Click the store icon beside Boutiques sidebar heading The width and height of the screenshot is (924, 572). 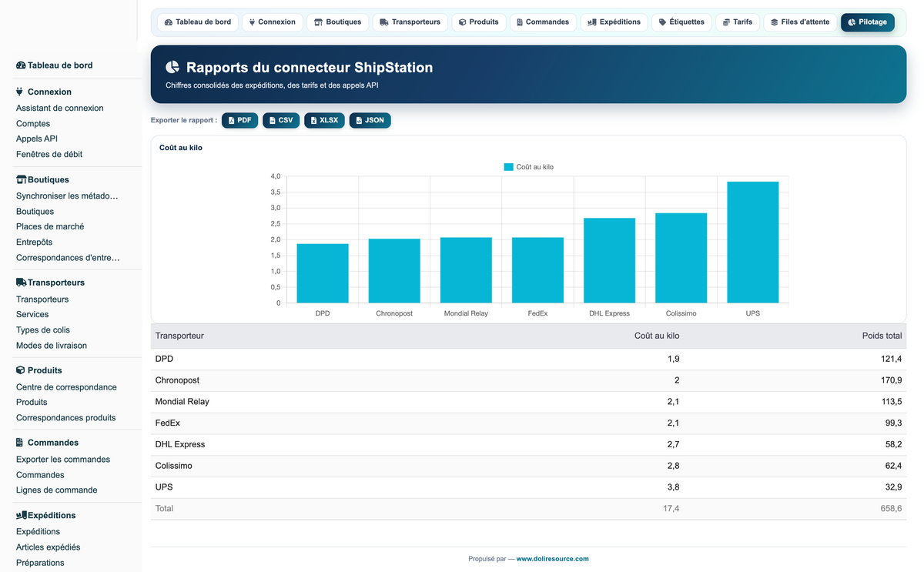pyautogui.click(x=22, y=179)
